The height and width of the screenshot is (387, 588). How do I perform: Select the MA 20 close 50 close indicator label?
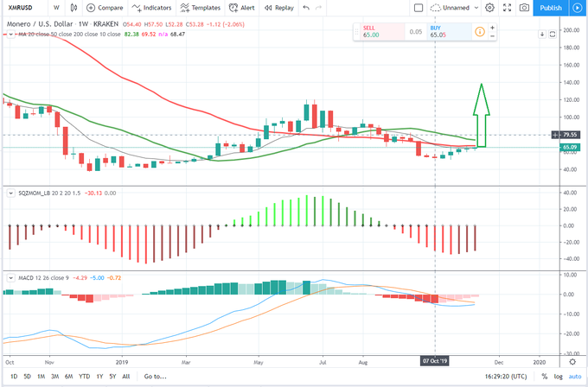coord(69,34)
